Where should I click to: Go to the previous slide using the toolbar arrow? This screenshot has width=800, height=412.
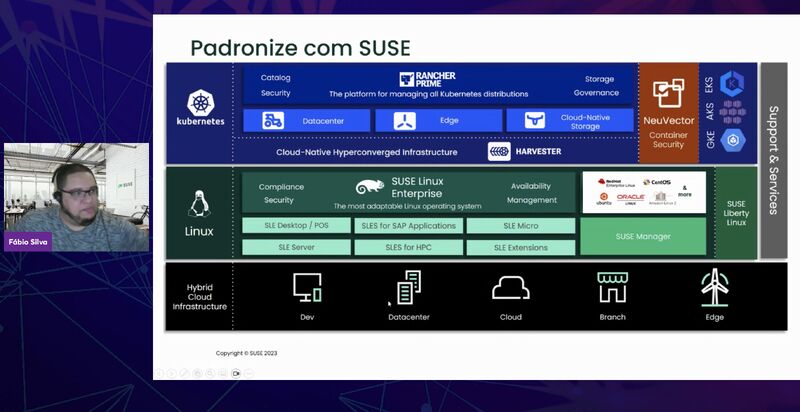tap(159, 374)
